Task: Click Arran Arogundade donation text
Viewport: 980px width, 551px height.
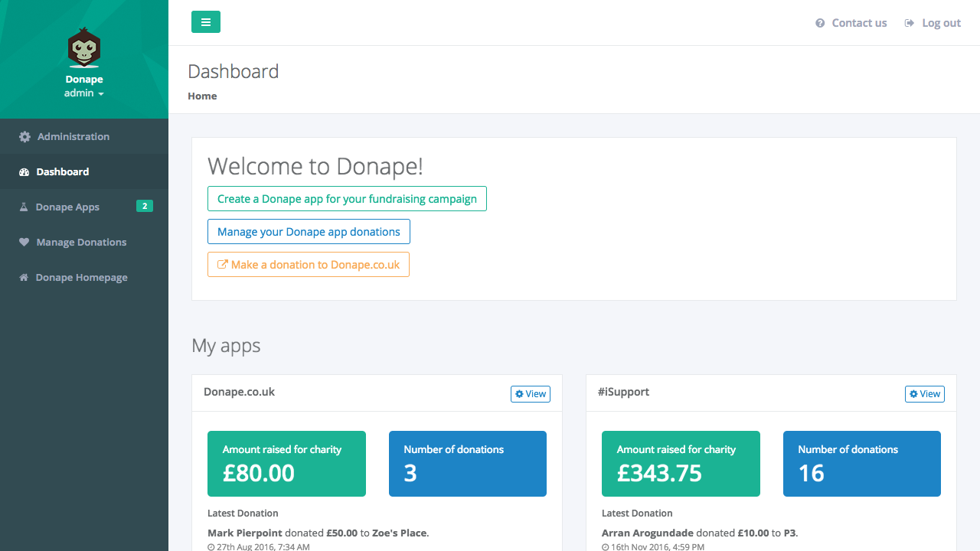Action: click(x=700, y=533)
